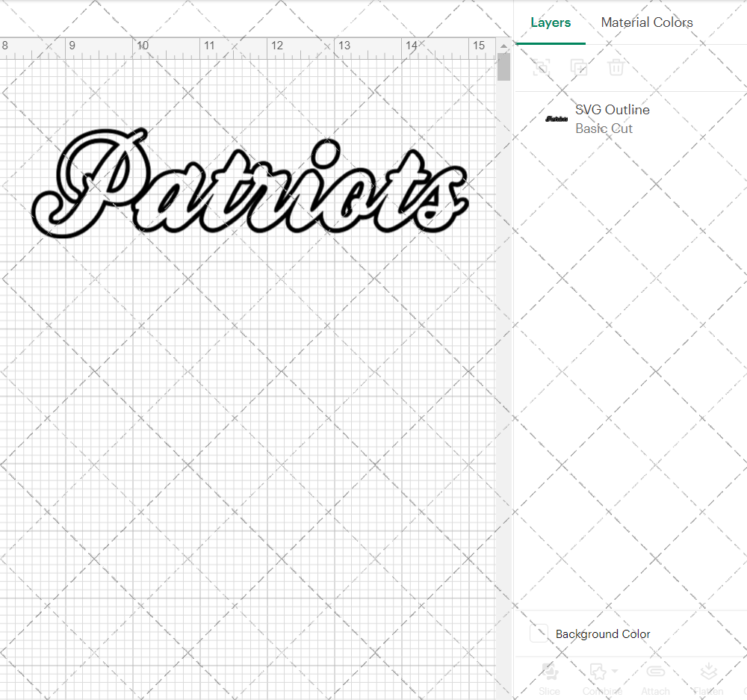
Task: Click the Basic Cut operation label
Action: point(604,128)
